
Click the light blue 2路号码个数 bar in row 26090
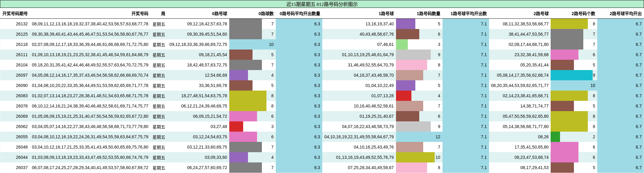(574, 85)
